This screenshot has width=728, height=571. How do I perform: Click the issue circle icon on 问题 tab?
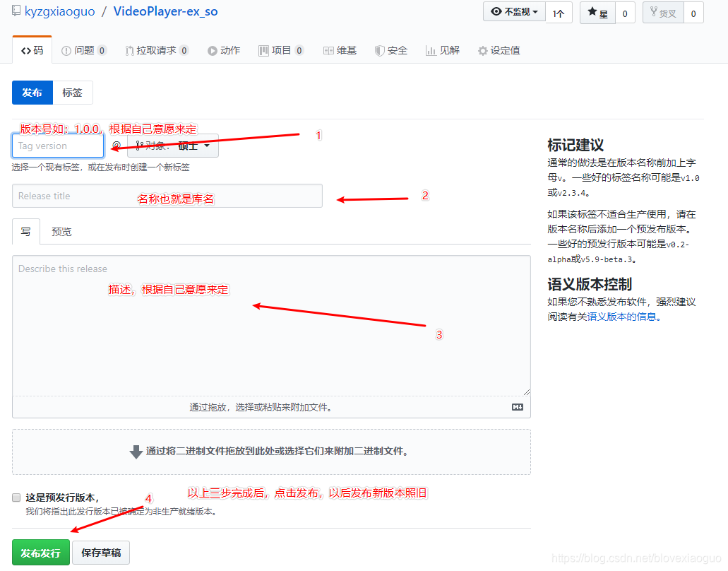coord(66,51)
